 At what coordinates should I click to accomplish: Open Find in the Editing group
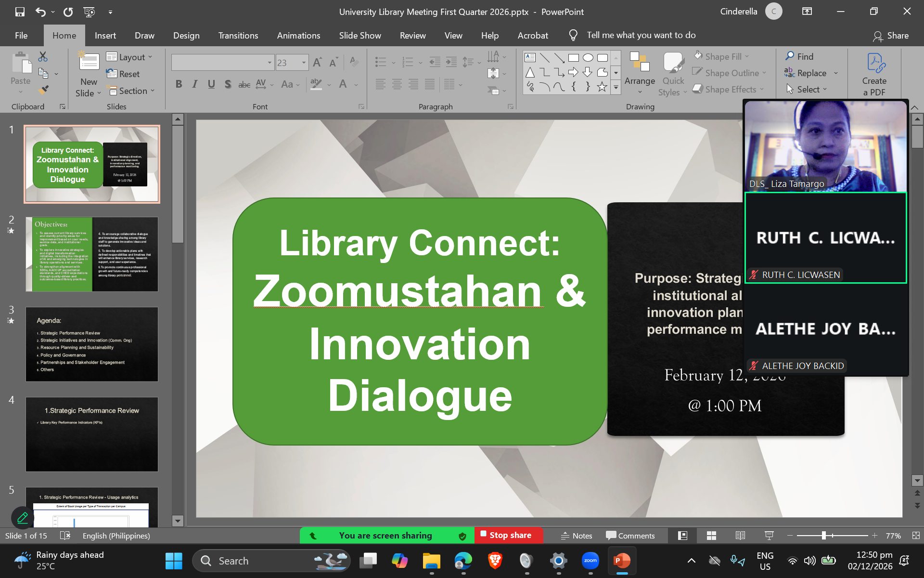pyautogui.click(x=799, y=56)
